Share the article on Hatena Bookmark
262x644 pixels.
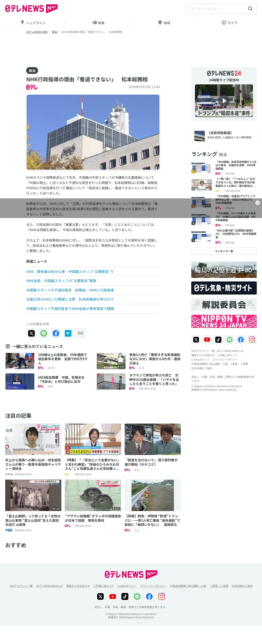coord(68,333)
